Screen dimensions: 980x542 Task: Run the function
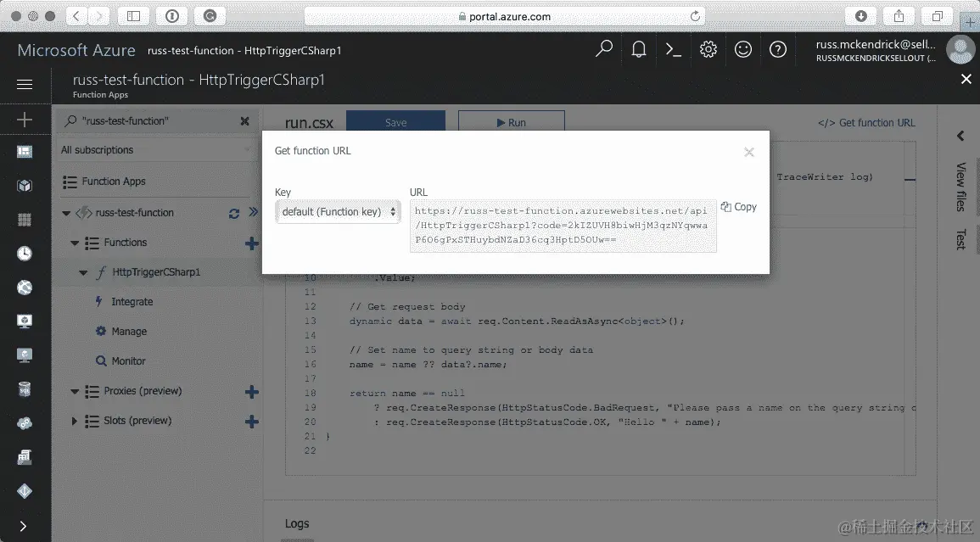pyautogui.click(x=512, y=122)
